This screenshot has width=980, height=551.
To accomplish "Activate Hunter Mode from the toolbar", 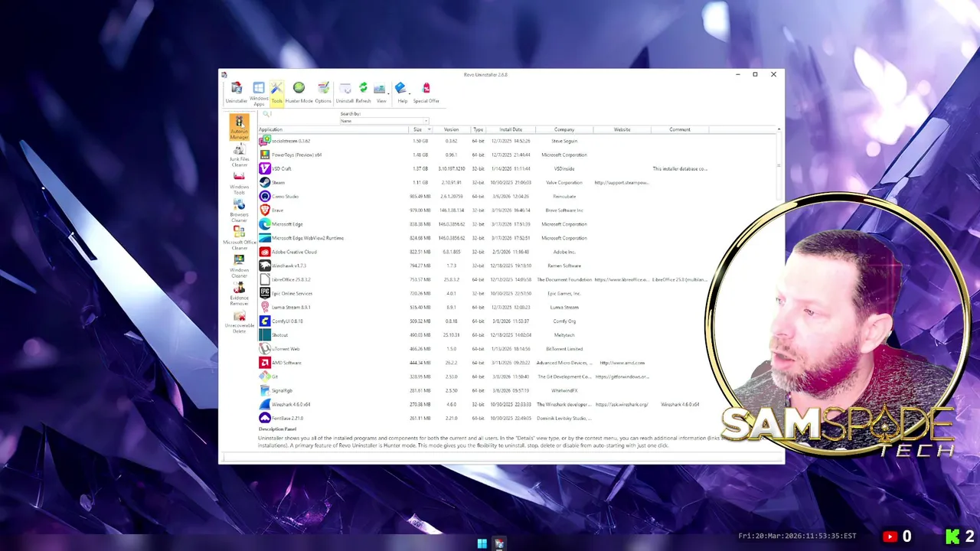I will pos(299,93).
